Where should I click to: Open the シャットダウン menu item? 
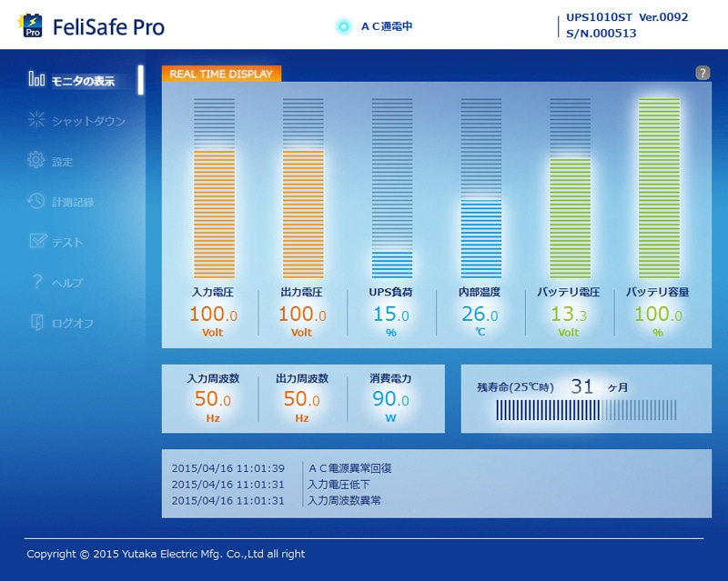coord(88,121)
